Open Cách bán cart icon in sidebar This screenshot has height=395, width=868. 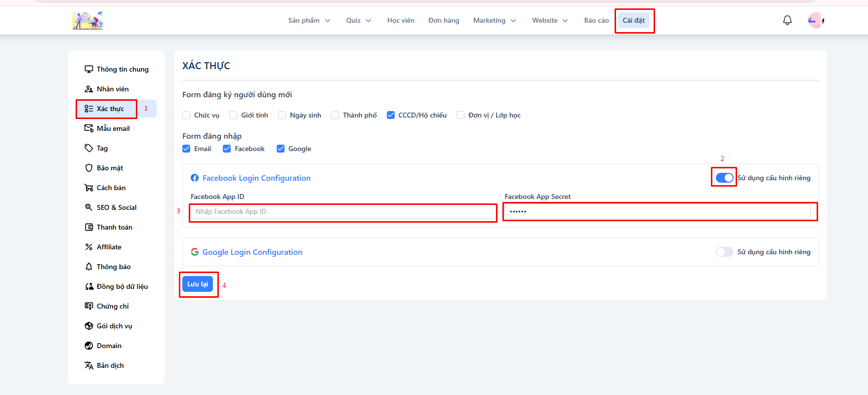click(89, 188)
